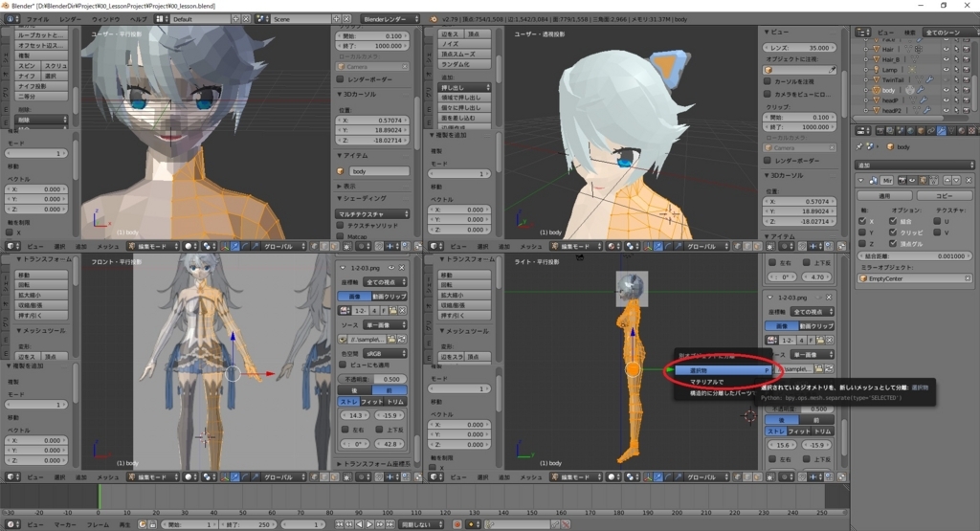Open sRGB color space dropdown
The image size is (980, 531).
tap(384, 354)
